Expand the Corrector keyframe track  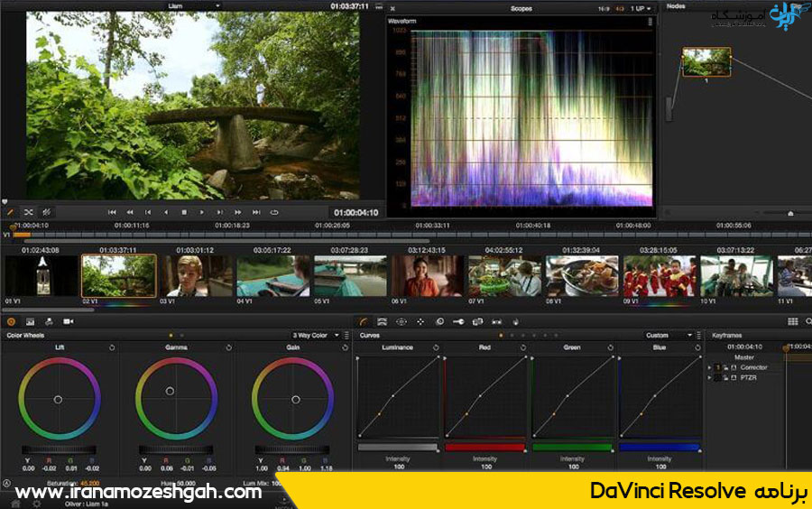click(x=709, y=367)
